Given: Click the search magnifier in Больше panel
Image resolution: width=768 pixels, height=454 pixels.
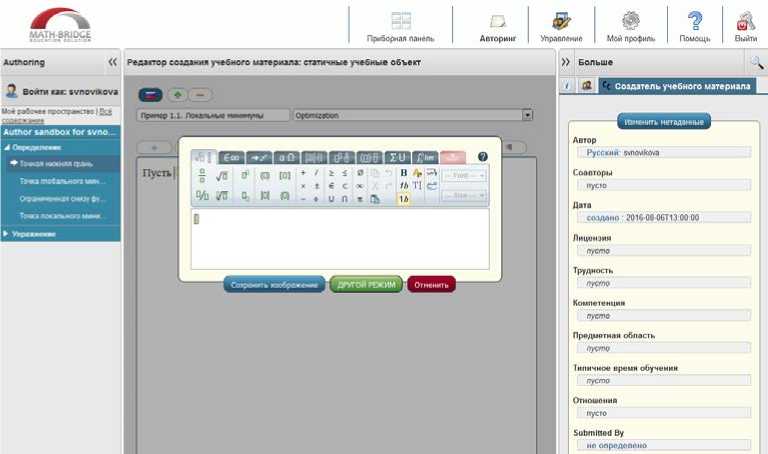Looking at the screenshot, I should [x=757, y=62].
